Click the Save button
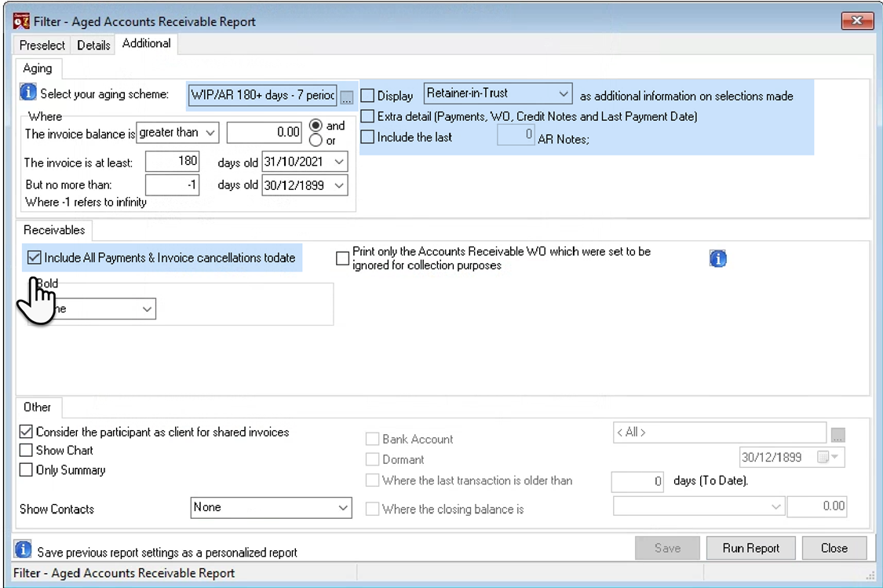 click(667, 548)
